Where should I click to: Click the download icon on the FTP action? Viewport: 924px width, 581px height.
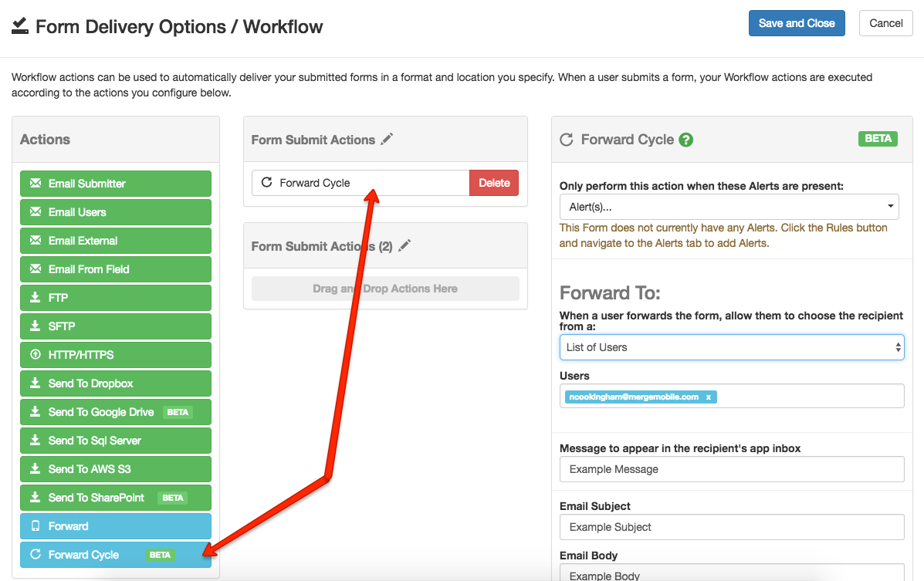click(x=35, y=298)
